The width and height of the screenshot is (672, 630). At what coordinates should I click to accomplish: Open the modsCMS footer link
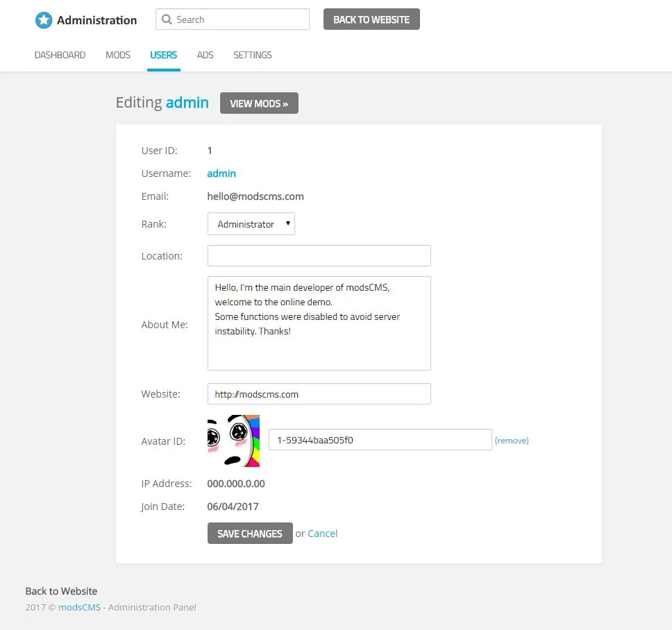coord(79,607)
